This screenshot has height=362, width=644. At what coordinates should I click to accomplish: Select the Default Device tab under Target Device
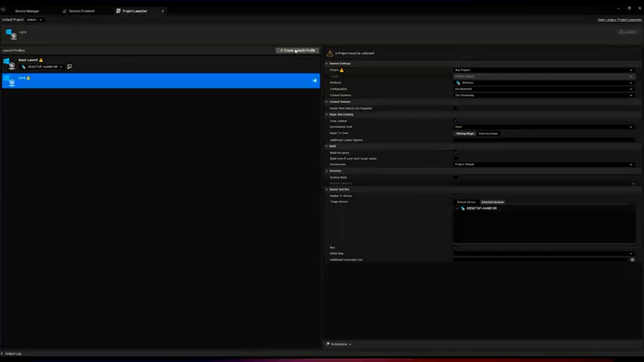(466, 202)
